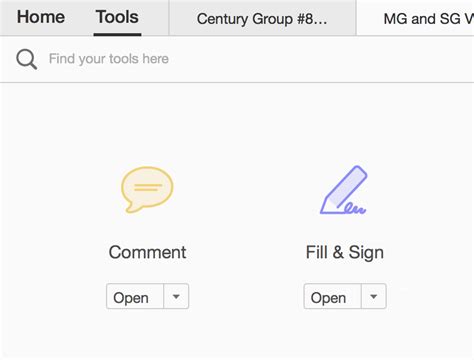
Task: Click the signature scribble in Fill & Sign icon
Action: (355, 208)
